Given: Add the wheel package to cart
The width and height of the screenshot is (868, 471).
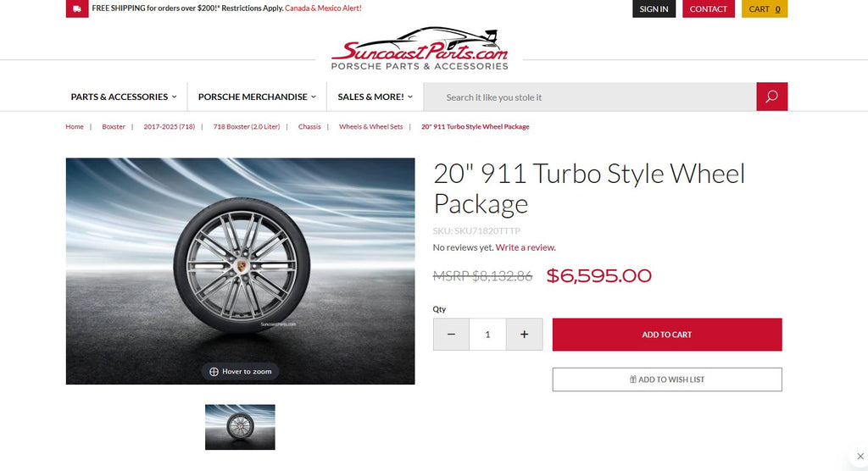Looking at the screenshot, I should coord(667,335).
